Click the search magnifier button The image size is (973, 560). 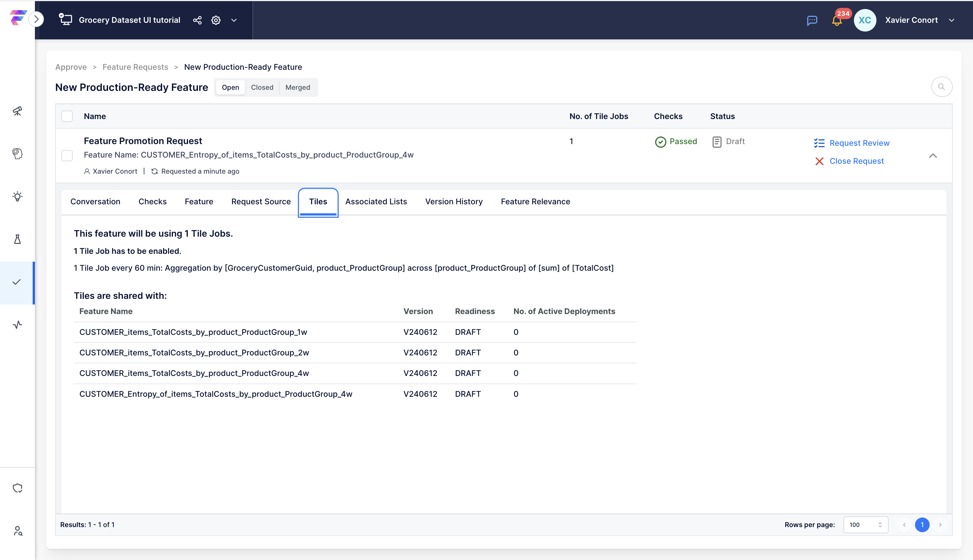[x=941, y=87]
